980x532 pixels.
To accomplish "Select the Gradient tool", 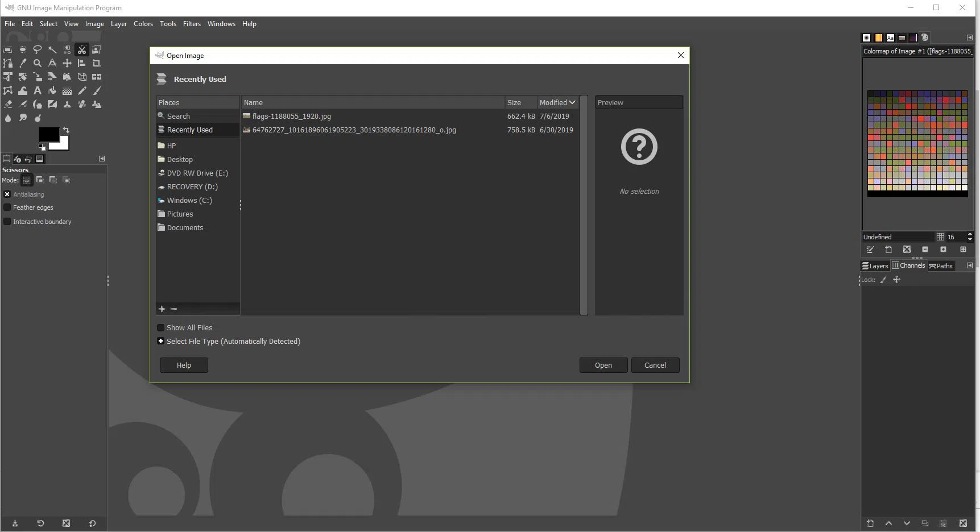I will pos(67,91).
